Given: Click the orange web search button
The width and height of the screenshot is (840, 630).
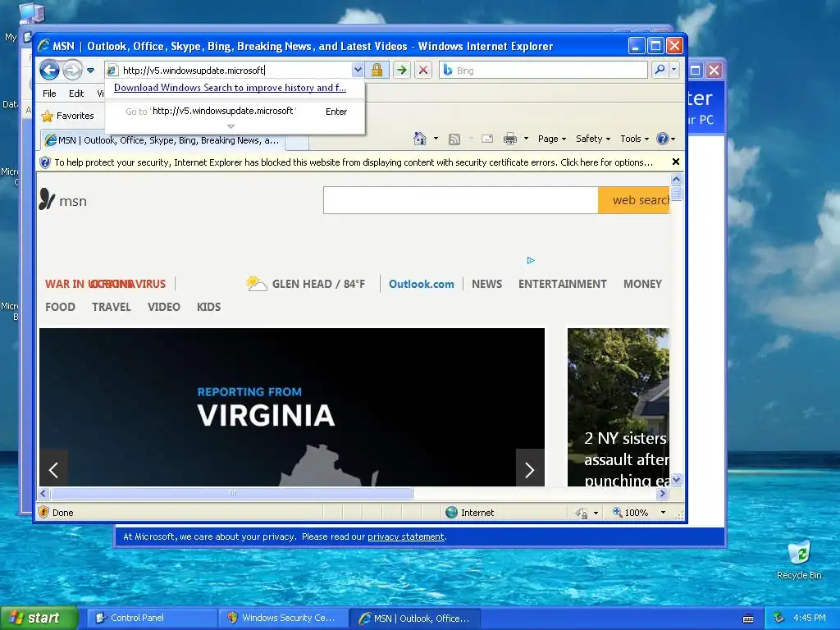Looking at the screenshot, I should click(x=634, y=200).
